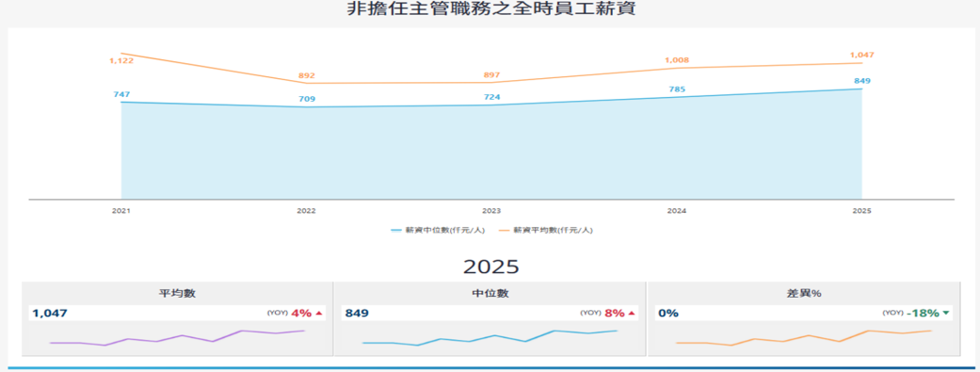Click green down arrow beside -18%

click(945, 314)
